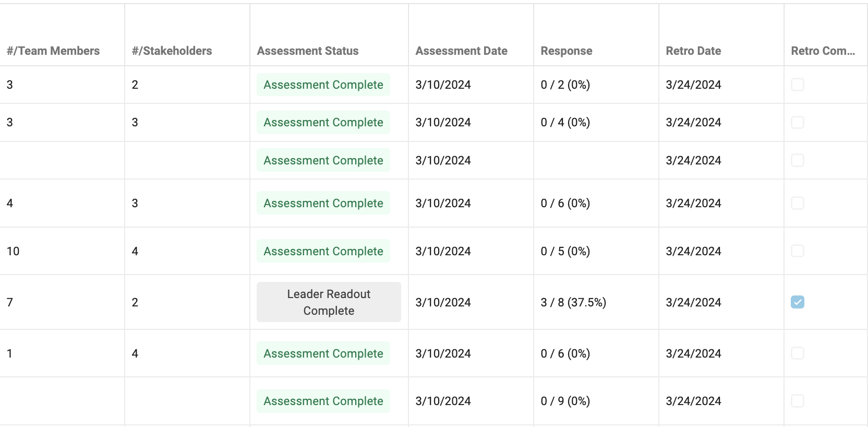
Task: Select the Assessment Complete badge in the last row
Action: (323, 401)
